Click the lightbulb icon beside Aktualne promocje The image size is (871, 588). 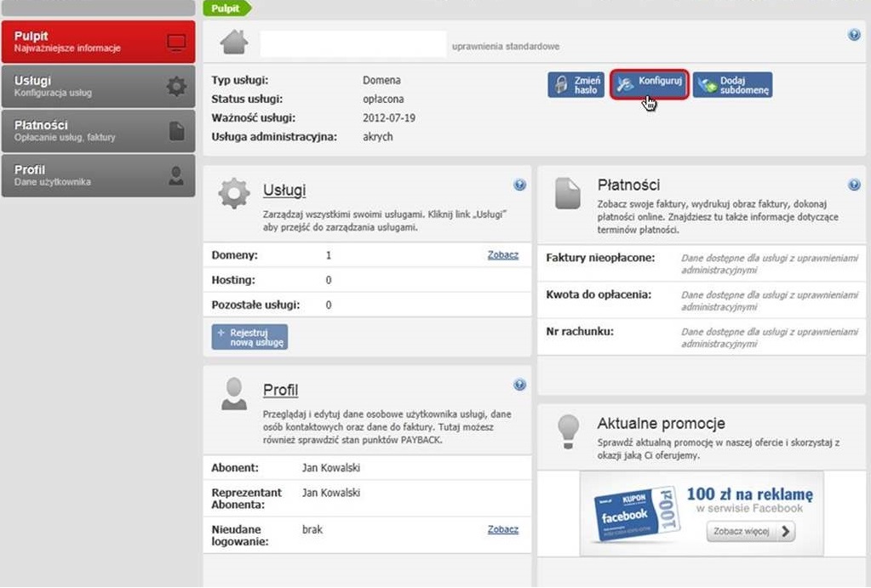click(x=567, y=431)
